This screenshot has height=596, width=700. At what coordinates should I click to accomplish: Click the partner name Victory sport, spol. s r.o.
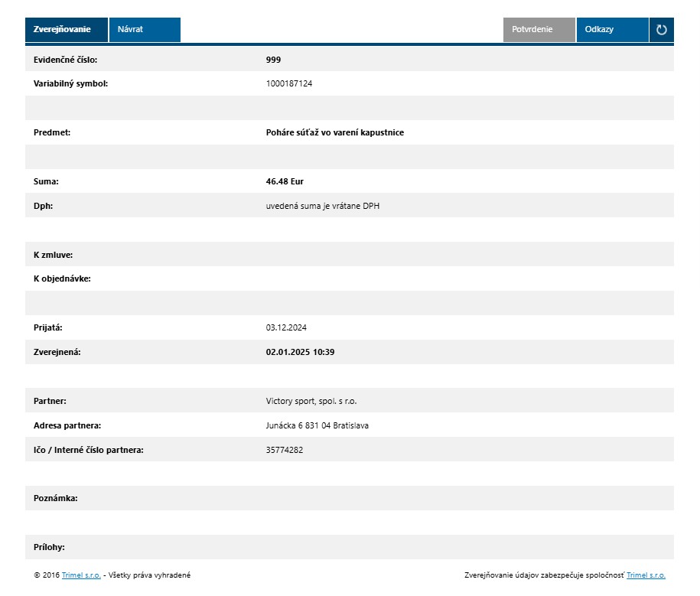(x=311, y=402)
